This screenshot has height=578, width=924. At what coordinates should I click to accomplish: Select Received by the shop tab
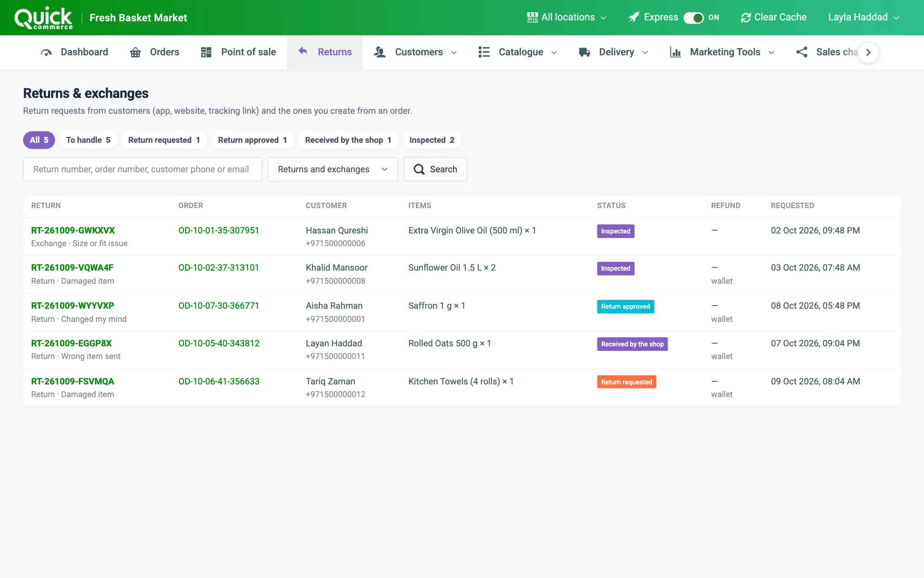tap(348, 140)
